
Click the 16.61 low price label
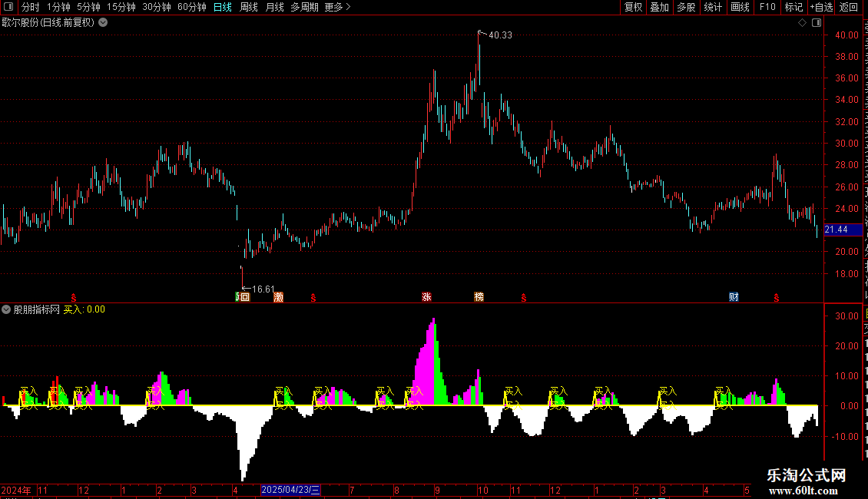click(263, 289)
